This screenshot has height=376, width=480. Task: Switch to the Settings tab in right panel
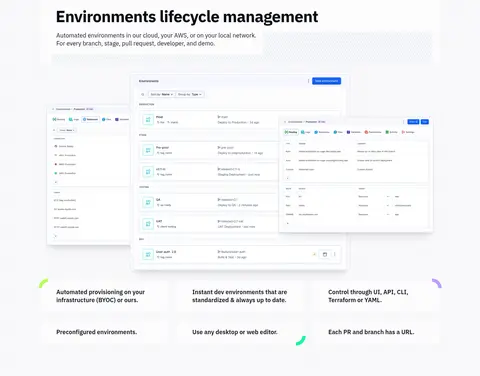408,132
